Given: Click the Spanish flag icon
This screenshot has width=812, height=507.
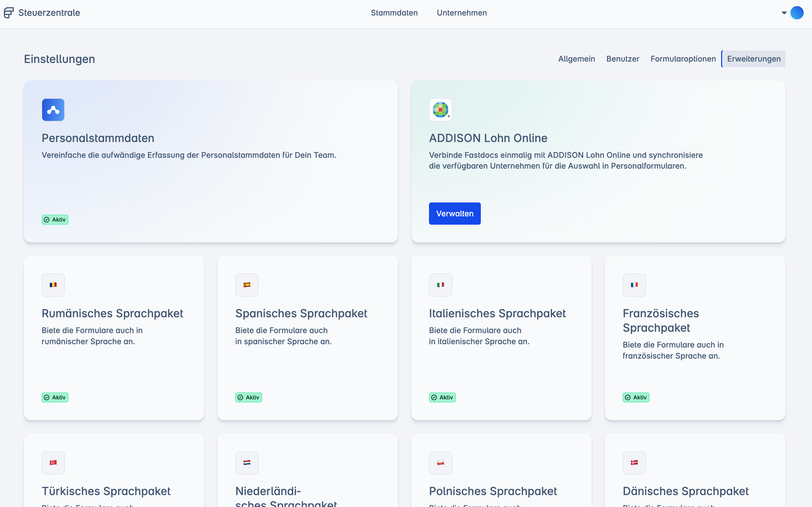Looking at the screenshot, I should pyautogui.click(x=247, y=285).
